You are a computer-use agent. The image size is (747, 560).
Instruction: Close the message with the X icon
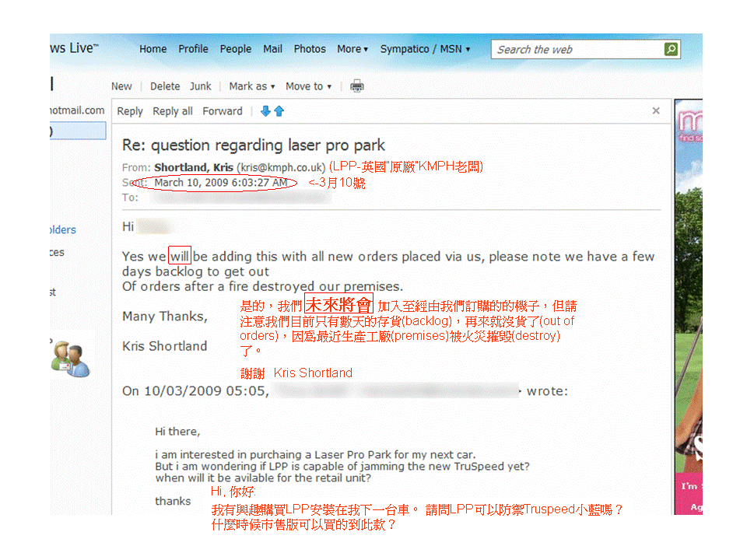pos(656,111)
